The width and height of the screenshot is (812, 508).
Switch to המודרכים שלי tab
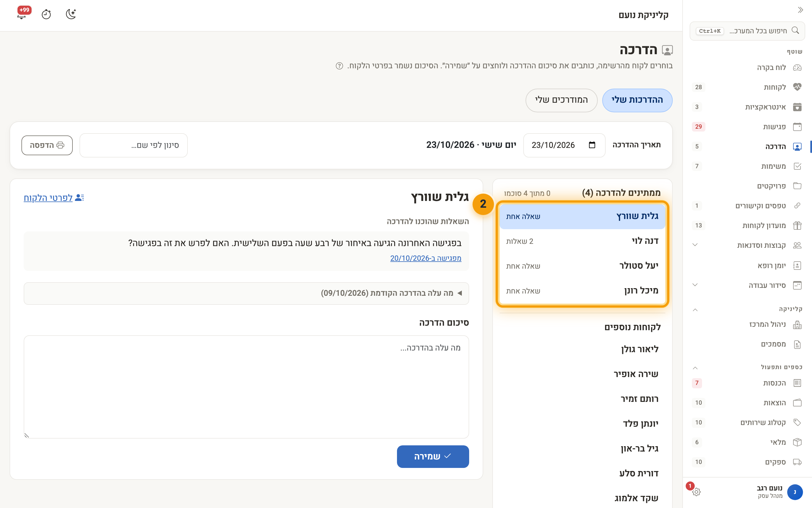pos(561,100)
